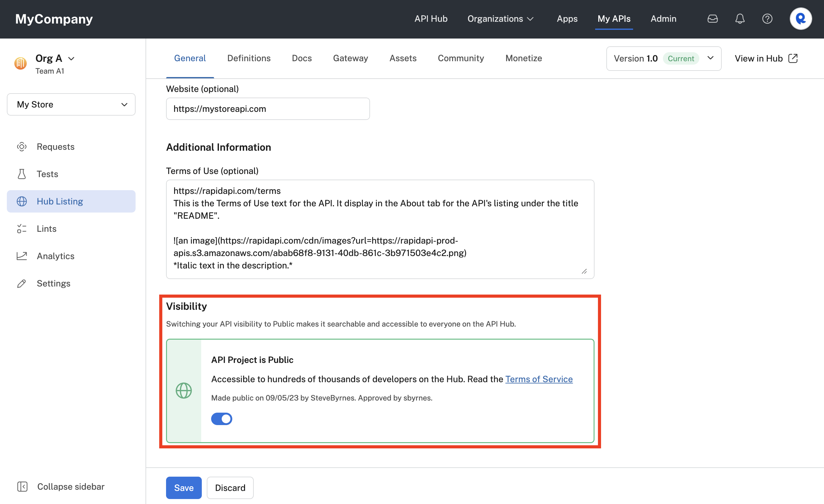Click the Visibility heading
The image size is (824, 504).
click(187, 306)
